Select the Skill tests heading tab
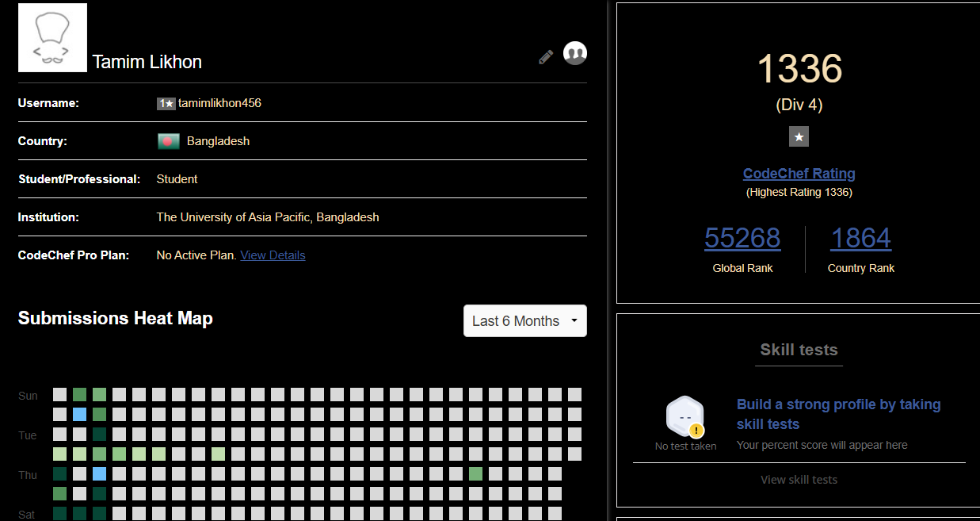 [799, 350]
